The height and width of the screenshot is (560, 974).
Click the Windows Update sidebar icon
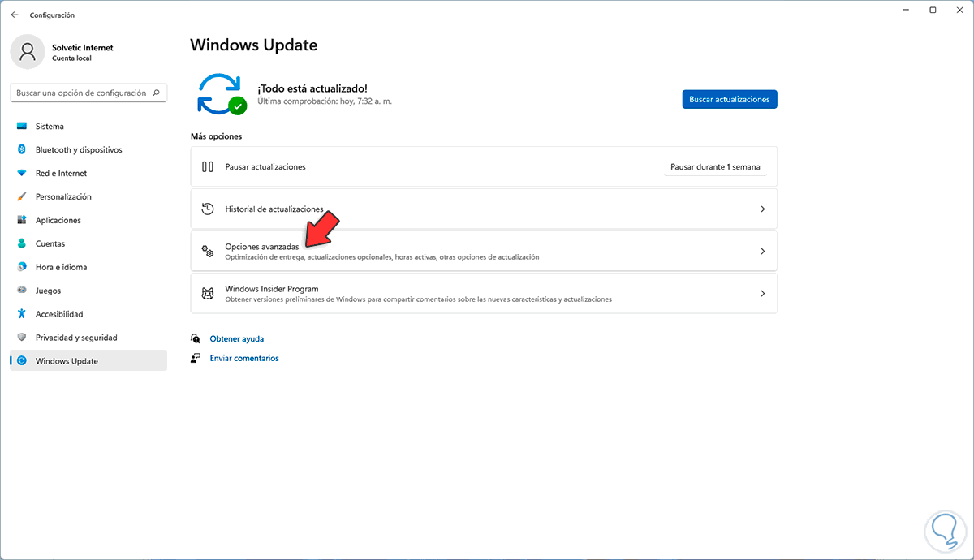21,361
